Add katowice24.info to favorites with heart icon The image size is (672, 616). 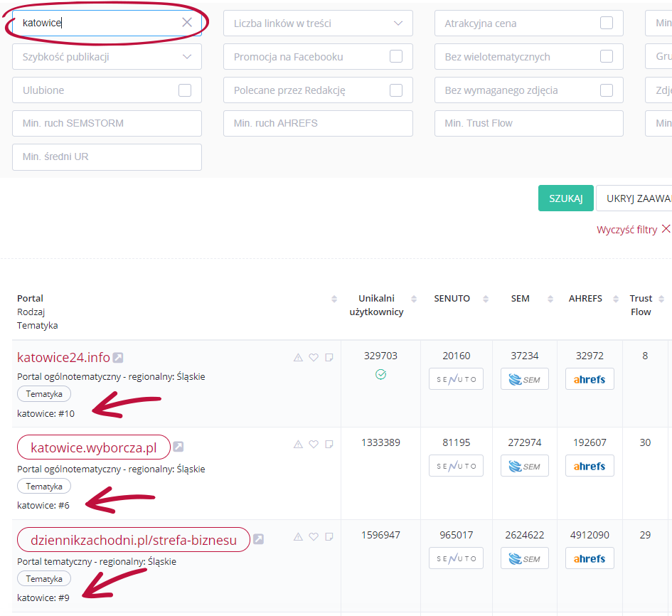[x=314, y=357]
